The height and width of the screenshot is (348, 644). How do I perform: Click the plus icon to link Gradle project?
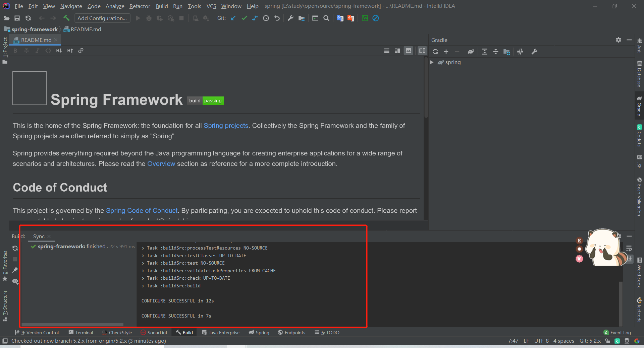tap(446, 52)
